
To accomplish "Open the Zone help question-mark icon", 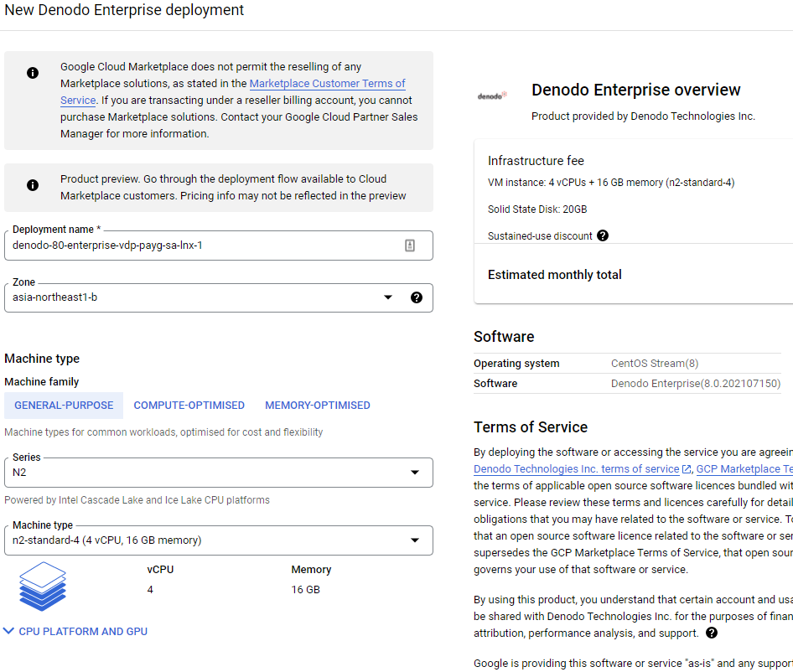I will 417,297.
